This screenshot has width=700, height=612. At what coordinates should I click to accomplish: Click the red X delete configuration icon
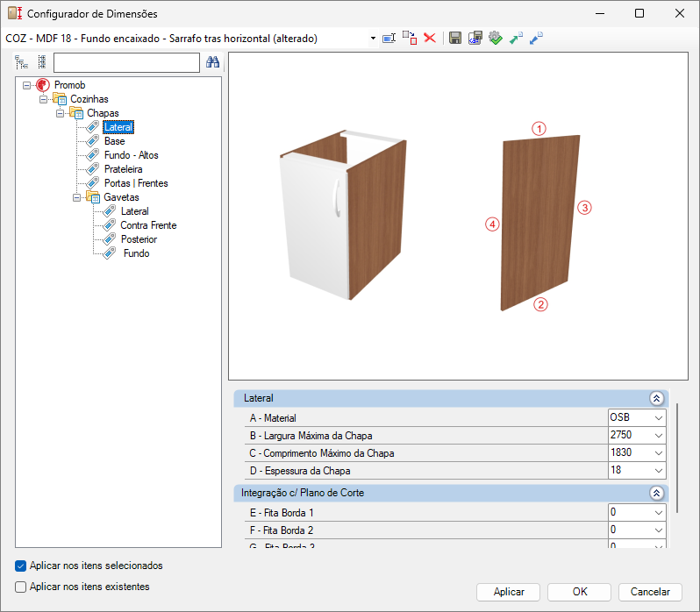point(430,38)
